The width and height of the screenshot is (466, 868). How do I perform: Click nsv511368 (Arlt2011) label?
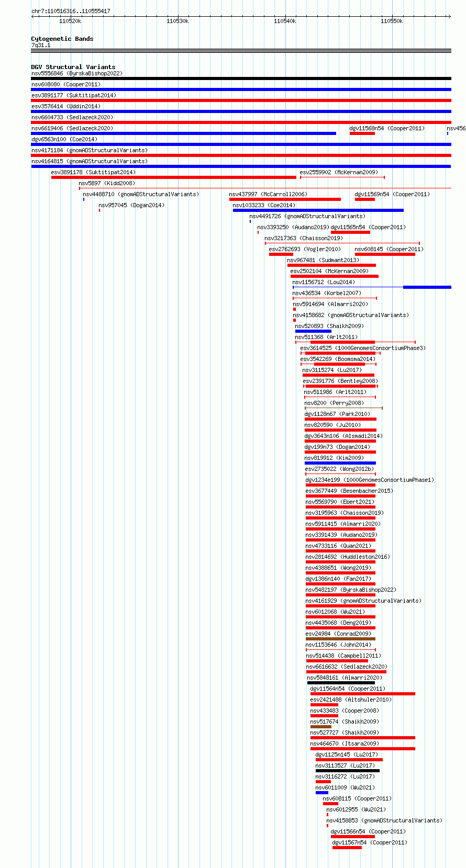click(327, 337)
